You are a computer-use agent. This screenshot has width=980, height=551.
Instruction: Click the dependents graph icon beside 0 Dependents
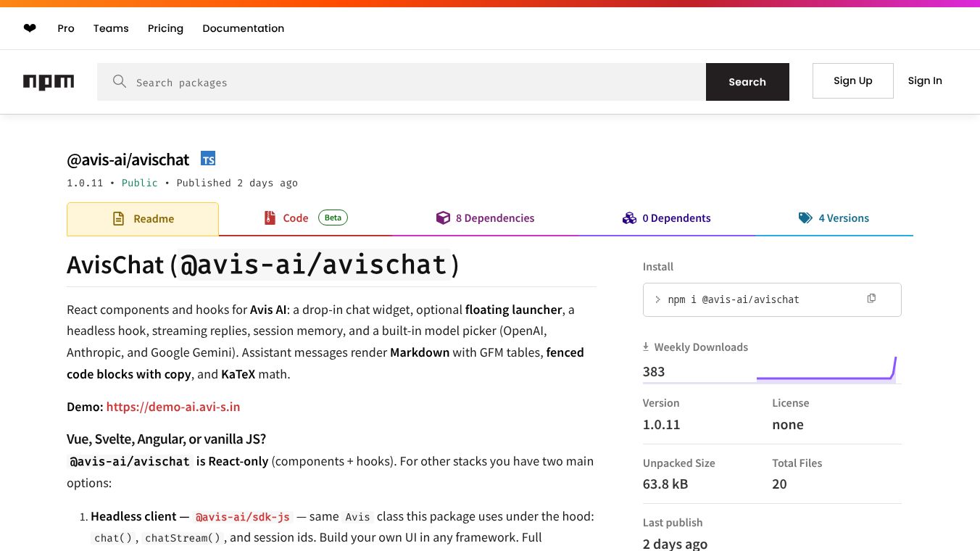629,217
